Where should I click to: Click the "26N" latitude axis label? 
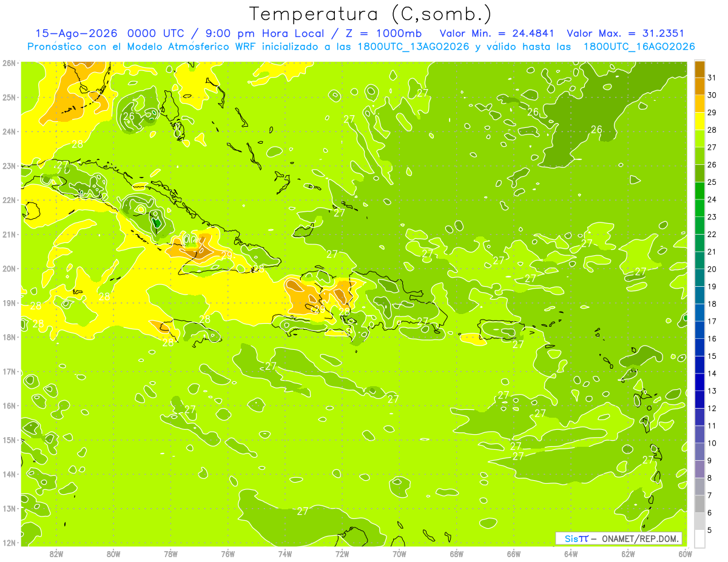coord(8,63)
